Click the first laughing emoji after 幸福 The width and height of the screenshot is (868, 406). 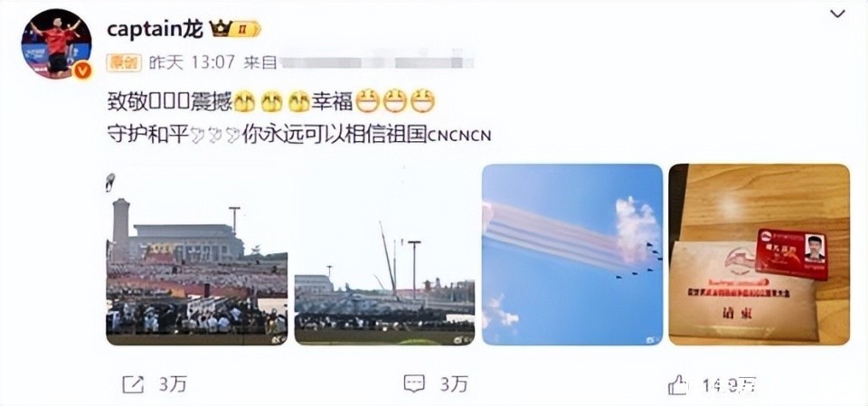(x=367, y=100)
